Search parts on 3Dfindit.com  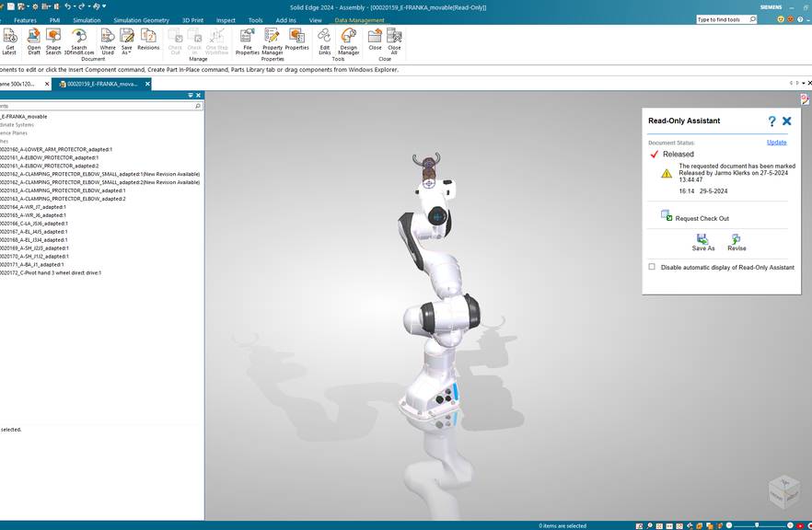pyautogui.click(x=80, y=39)
